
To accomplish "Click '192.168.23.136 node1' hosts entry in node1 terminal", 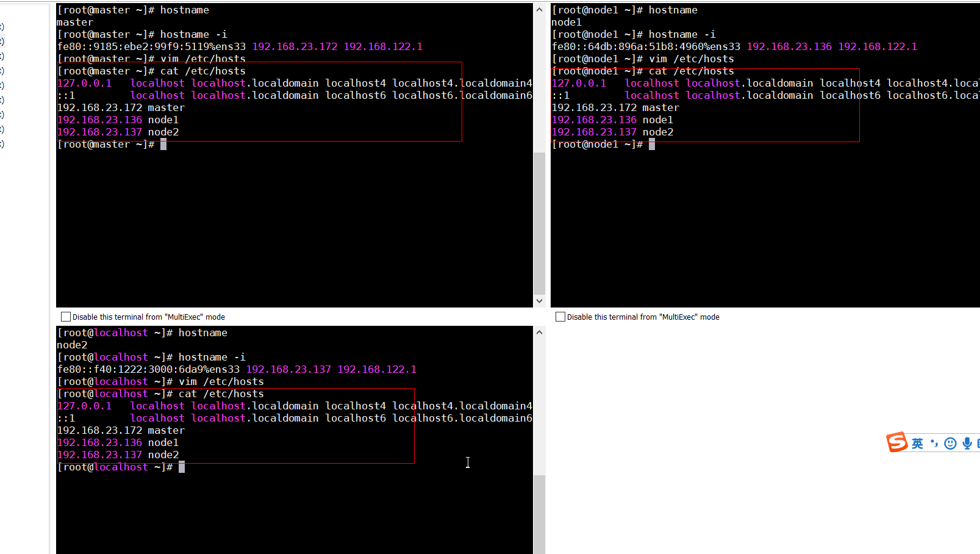I will pos(612,120).
